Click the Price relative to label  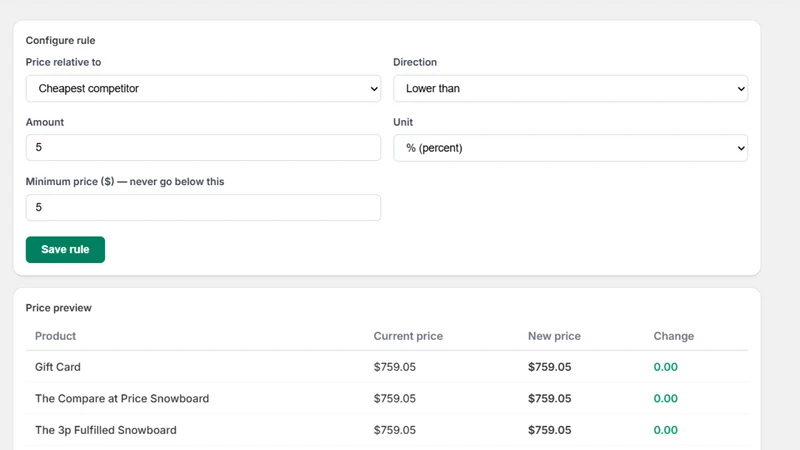click(63, 62)
